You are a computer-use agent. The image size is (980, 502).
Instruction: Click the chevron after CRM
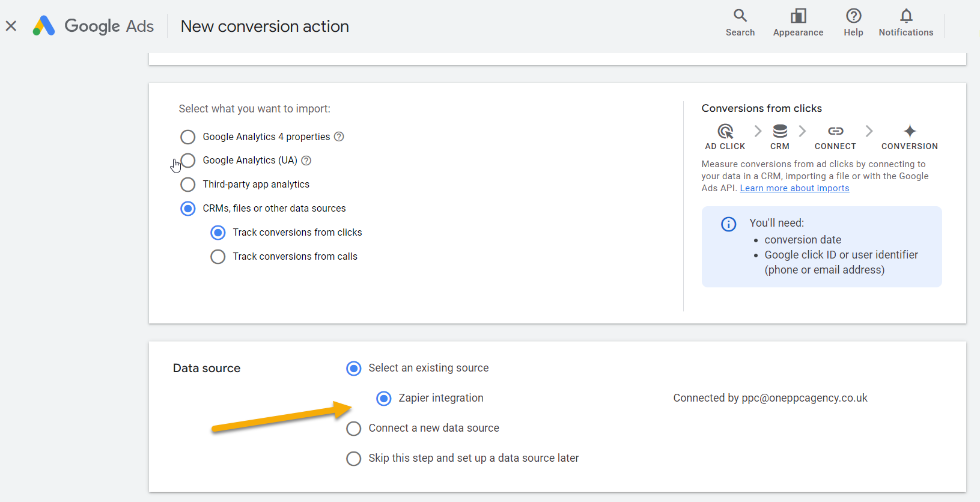[802, 130]
